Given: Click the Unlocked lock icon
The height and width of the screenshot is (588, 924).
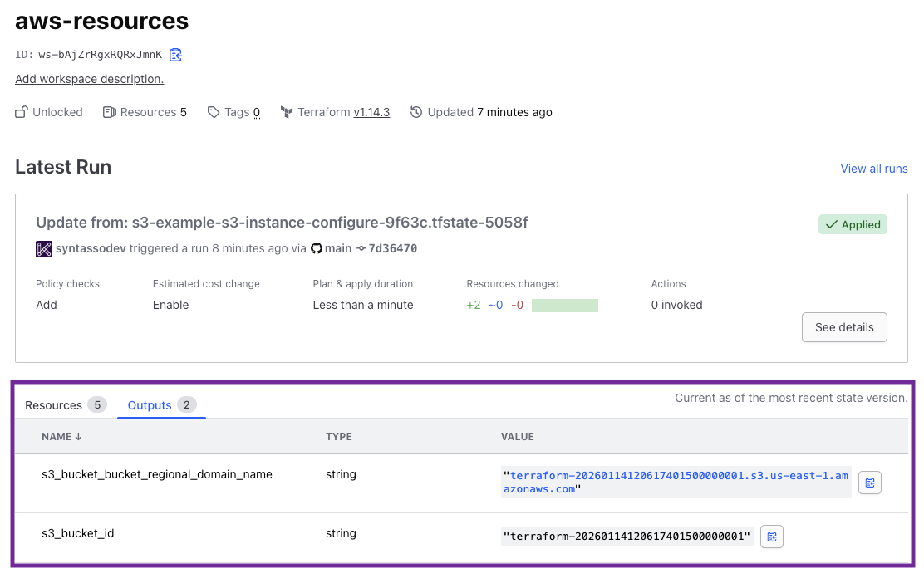Looking at the screenshot, I should 20,112.
